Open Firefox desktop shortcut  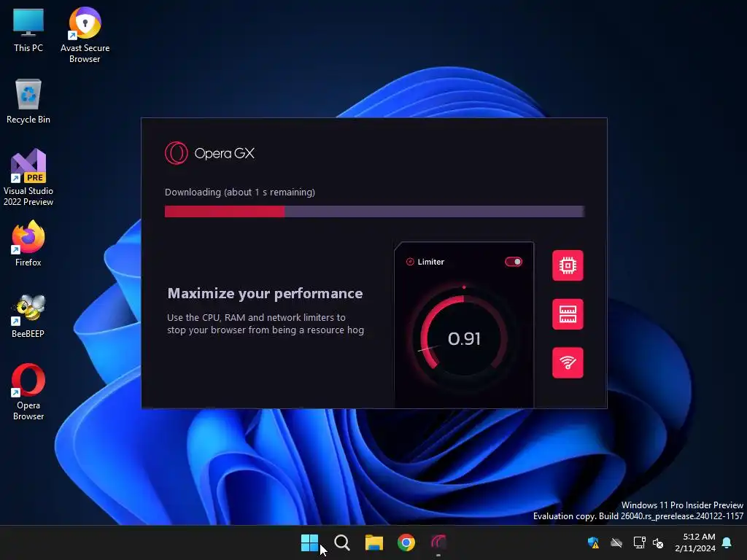(x=28, y=244)
